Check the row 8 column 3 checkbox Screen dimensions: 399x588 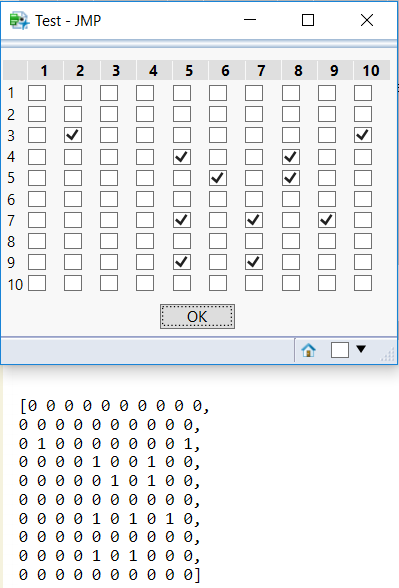pos(109,241)
